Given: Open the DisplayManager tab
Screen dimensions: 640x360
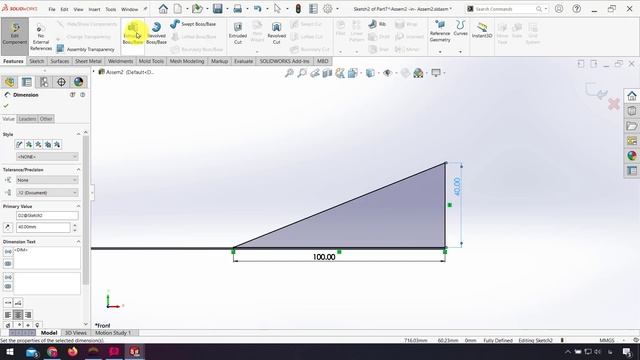Looking at the screenshot, I should [78, 82].
